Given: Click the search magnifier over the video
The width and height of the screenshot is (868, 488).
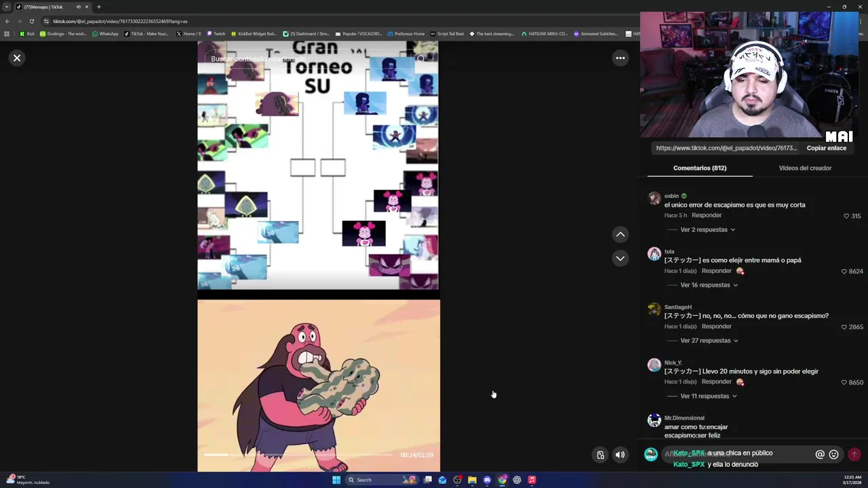Looking at the screenshot, I should coord(421,59).
